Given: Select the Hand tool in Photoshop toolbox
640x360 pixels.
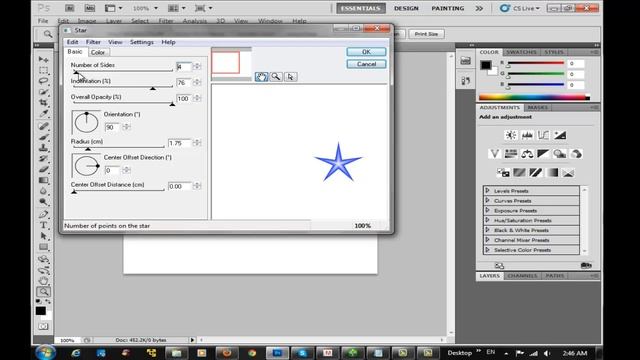Looking at the screenshot, I should point(43,280).
